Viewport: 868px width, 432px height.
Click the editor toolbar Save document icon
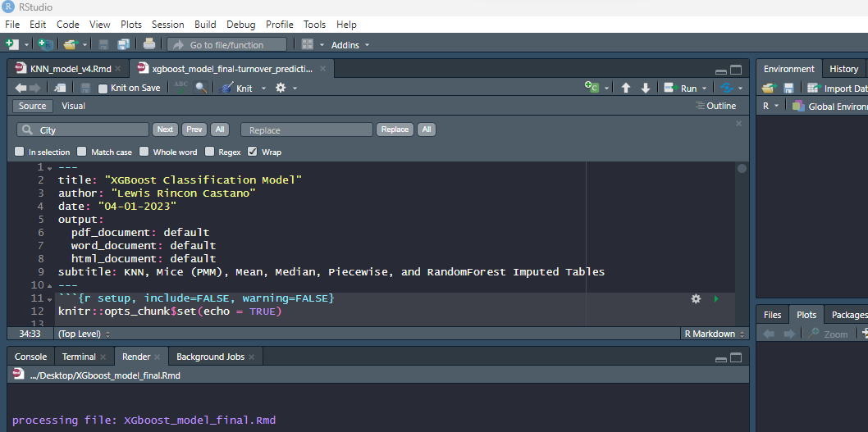coord(86,88)
